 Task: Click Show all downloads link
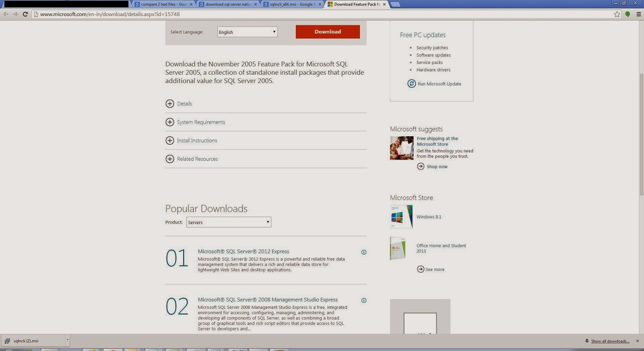click(610, 341)
